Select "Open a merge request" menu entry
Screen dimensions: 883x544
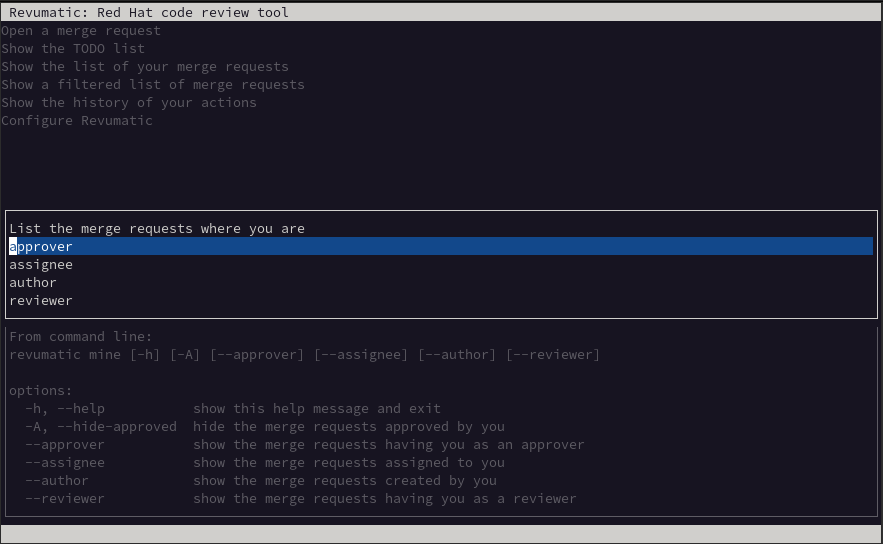(x=81, y=31)
